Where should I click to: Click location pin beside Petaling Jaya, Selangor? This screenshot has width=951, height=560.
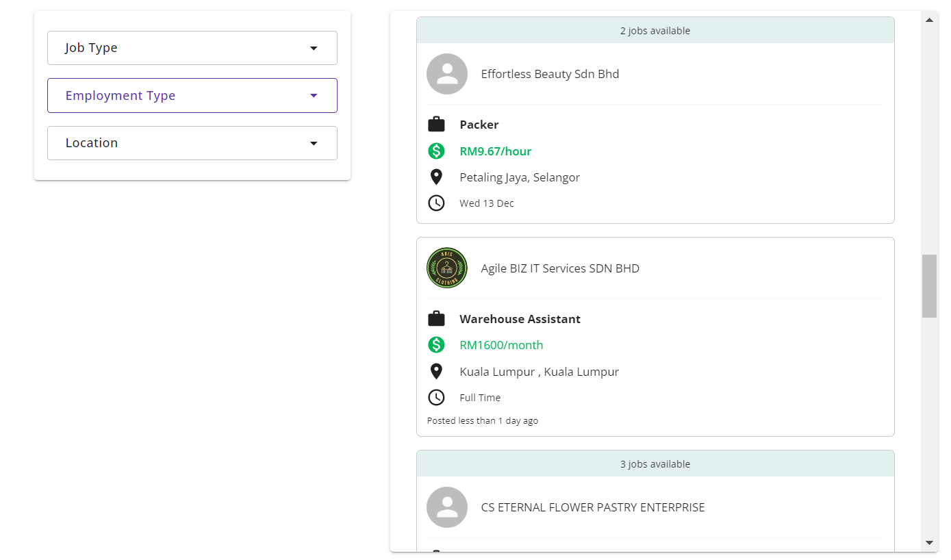pyautogui.click(x=436, y=177)
